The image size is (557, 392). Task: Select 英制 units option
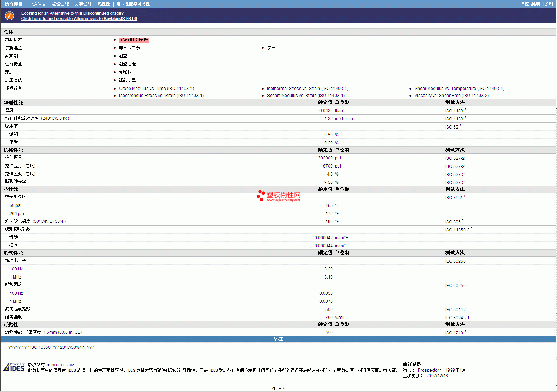536,4
